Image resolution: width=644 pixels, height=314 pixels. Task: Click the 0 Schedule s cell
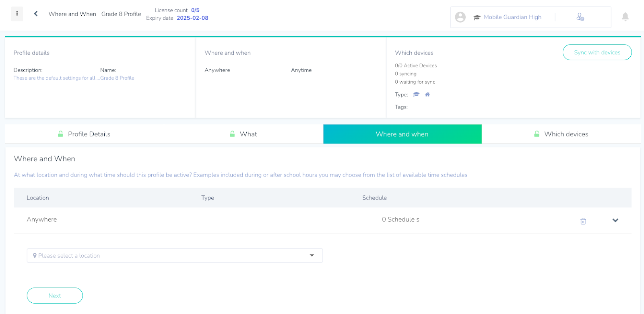tap(400, 220)
